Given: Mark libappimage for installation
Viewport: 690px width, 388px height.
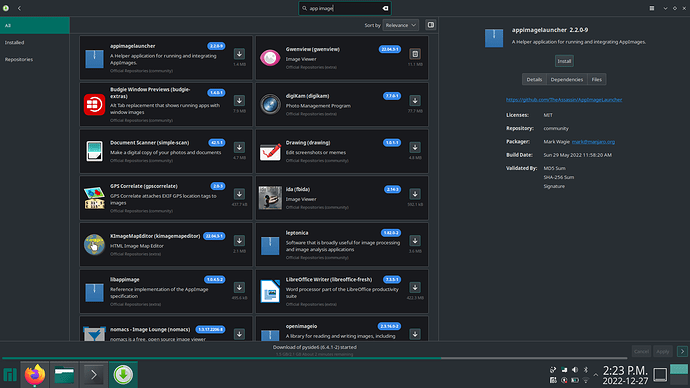Looking at the screenshot, I should 239,287.
